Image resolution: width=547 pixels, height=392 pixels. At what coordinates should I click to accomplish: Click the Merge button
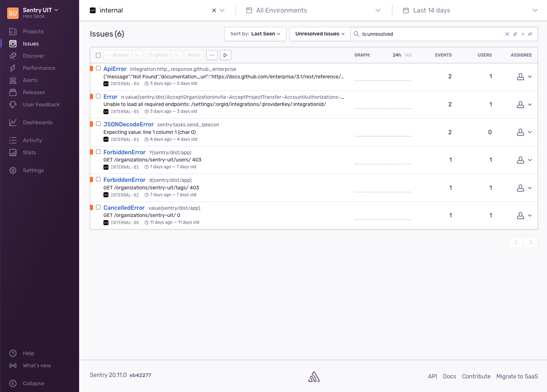[x=194, y=55]
